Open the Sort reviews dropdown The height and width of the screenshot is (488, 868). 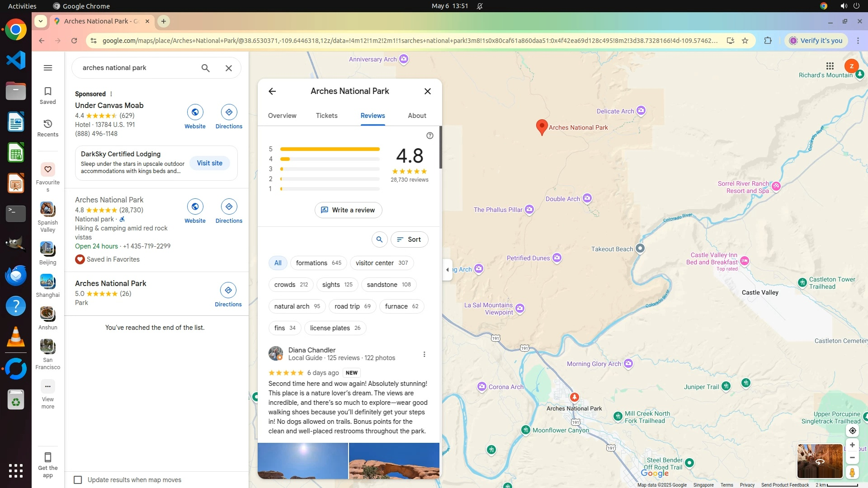[409, 239]
